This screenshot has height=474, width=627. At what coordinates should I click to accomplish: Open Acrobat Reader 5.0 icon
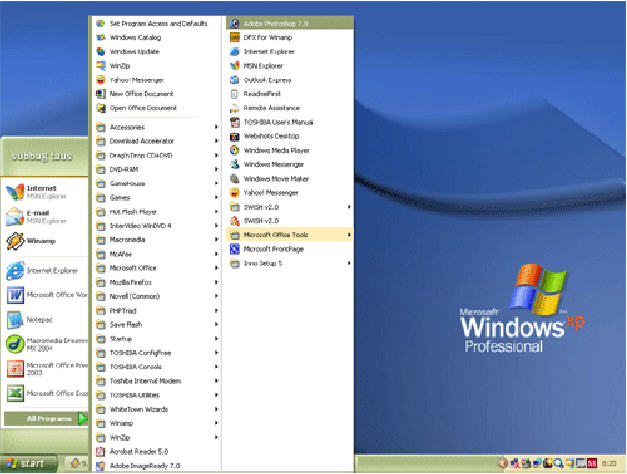tap(101, 452)
